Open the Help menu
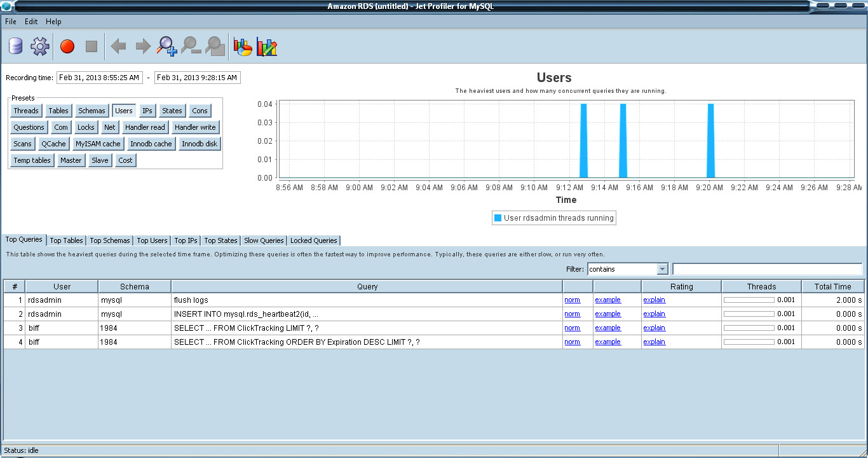The height and width of the screenshot is (458, 868). pos(54,22)
